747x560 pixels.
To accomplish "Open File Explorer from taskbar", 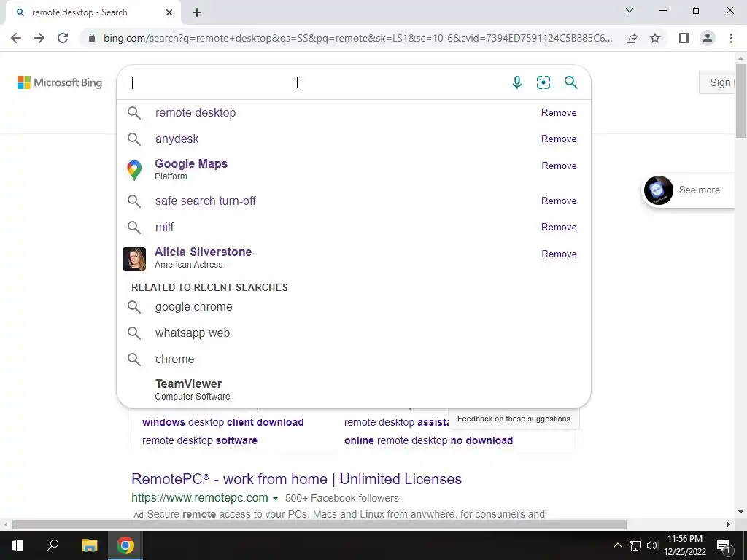I will tap(89, 545).
